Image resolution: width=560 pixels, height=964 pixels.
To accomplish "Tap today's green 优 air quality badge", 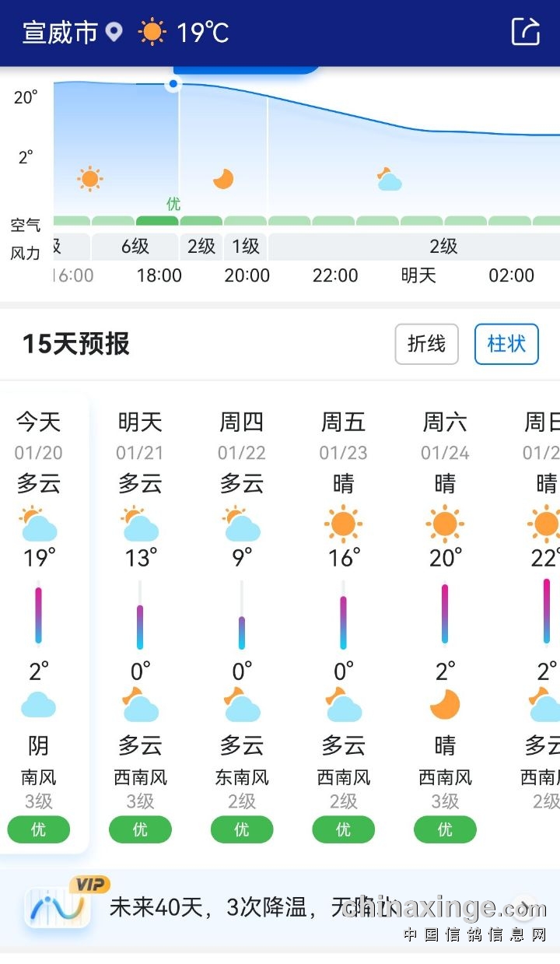I will 39,829.
